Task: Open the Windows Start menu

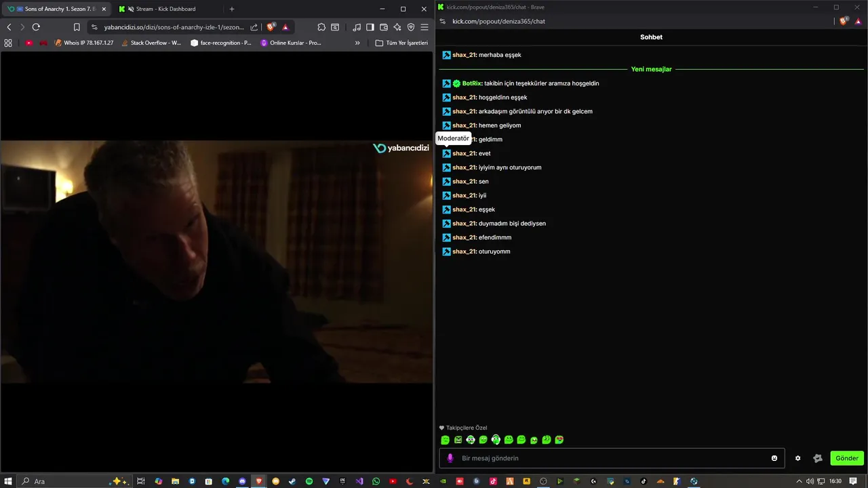Action: 8,481
